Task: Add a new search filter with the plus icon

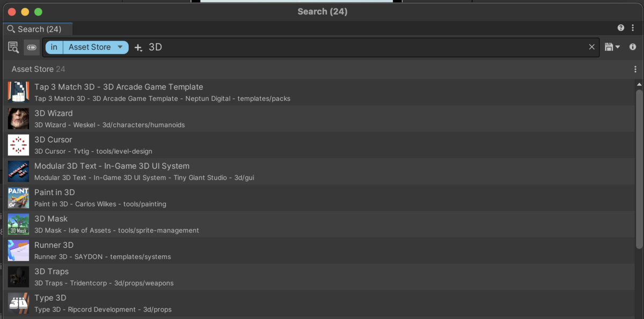Action: pyautogui.click(x=138, y=47)
